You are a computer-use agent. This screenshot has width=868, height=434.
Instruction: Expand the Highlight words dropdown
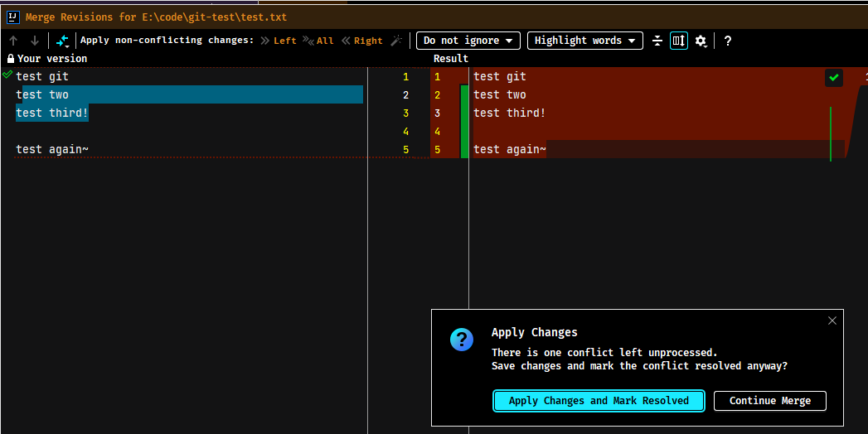(585, 41)
